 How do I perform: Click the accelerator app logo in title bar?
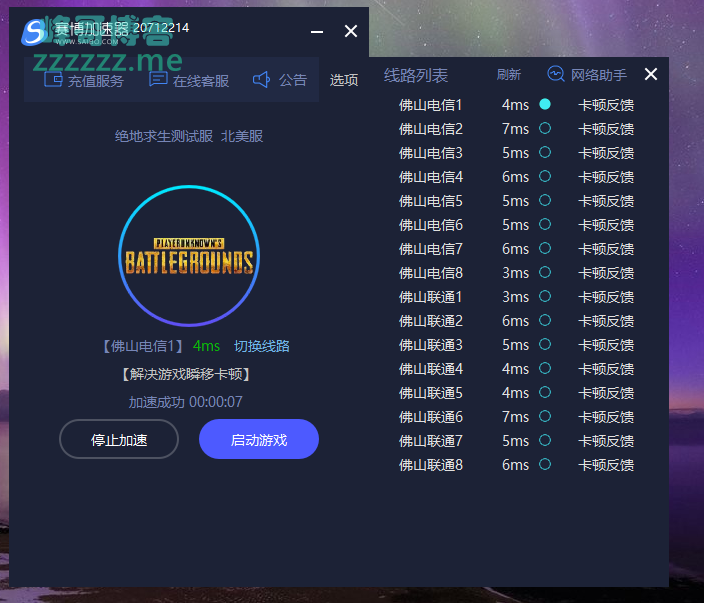[36, 31]
